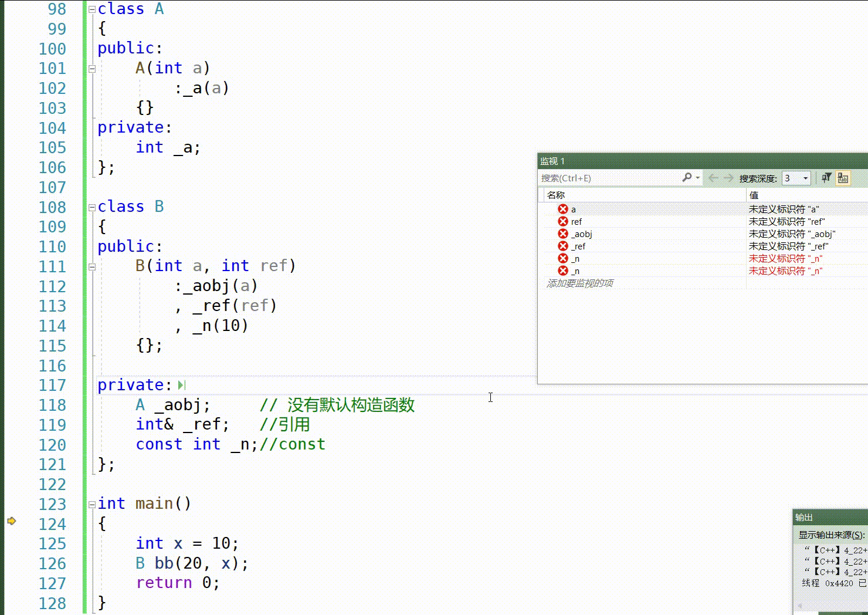Click the 名称 column header
Screen dimensions: 868x615
click(x=645, y=195)
